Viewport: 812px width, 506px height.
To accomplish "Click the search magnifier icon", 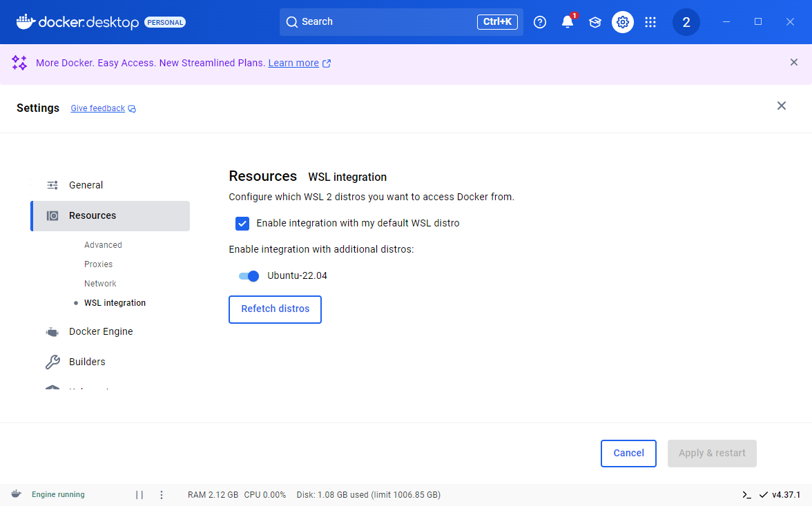I will click(292, 22).
